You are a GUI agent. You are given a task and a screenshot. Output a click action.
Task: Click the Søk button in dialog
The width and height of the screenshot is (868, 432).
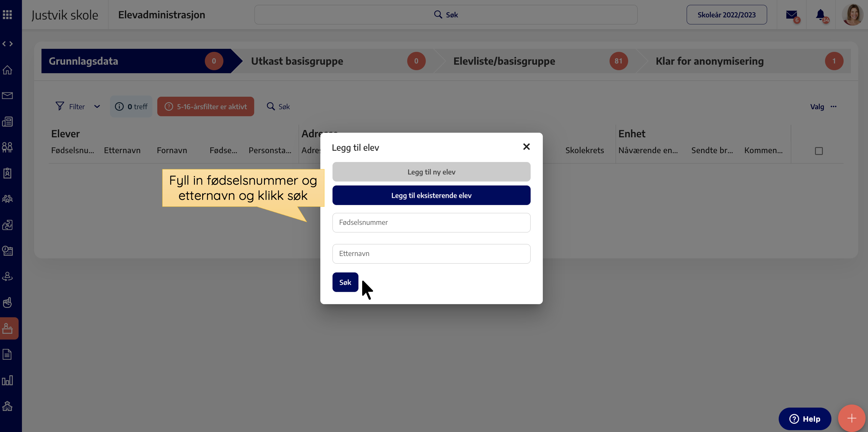coord(345,282)
